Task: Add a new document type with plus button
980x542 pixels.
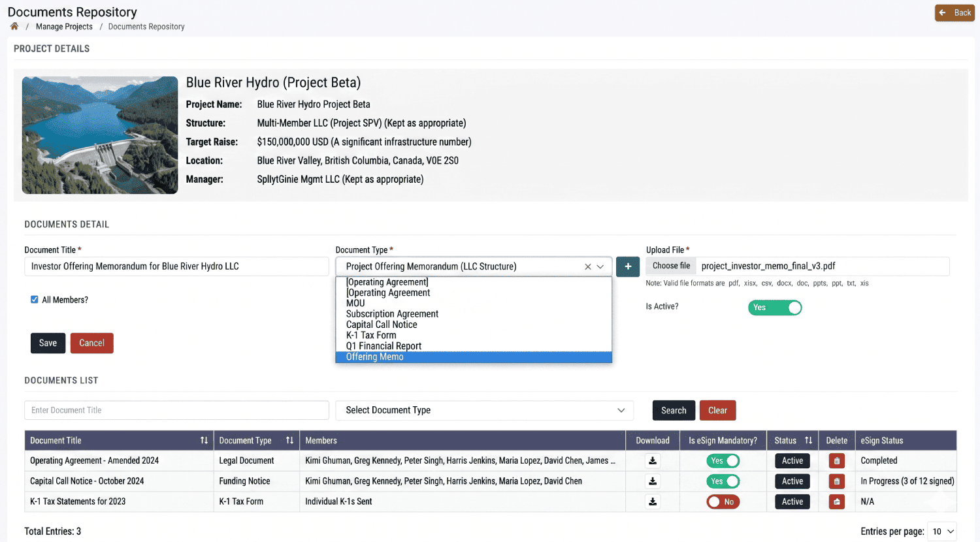Action: (x=628, y=266)
